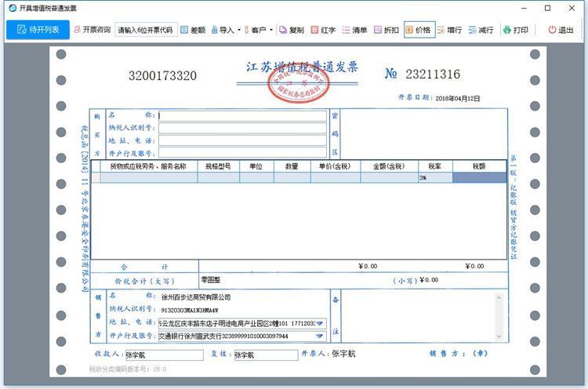Focus the 6-digit invoice code input box
This screenshot has width=588, height=389.
pyautogui.click(x=146, y=30)
